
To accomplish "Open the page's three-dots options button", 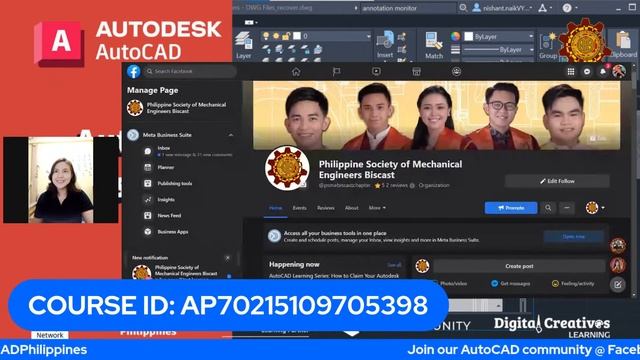I will (x=567, y=208).
